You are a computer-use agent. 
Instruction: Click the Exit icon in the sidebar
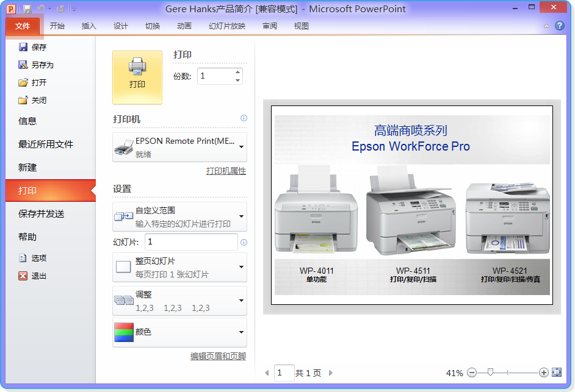[x=23, y=276]
